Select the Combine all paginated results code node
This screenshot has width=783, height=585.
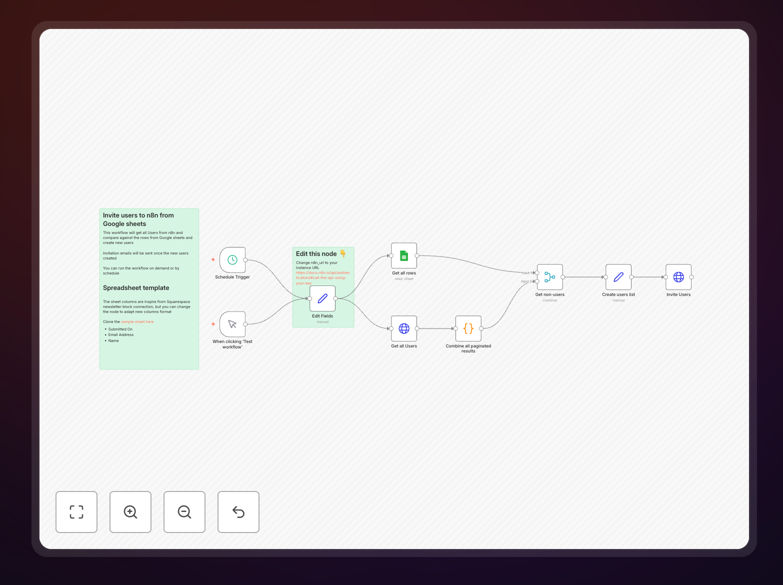click(468, 328)
